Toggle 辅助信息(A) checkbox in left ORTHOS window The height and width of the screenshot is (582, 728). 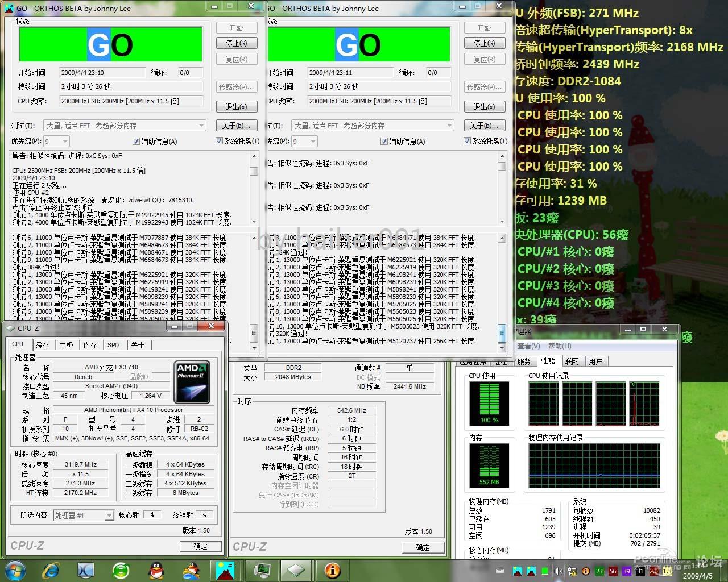136,142
